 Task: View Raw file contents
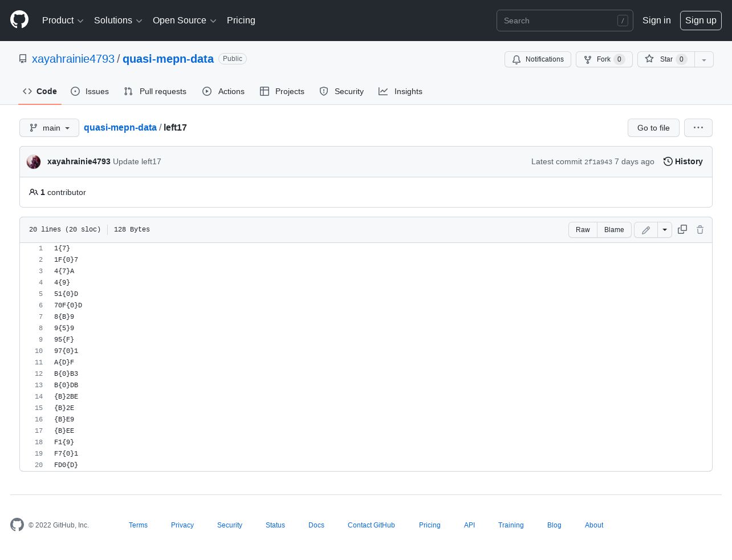[583, 230]
